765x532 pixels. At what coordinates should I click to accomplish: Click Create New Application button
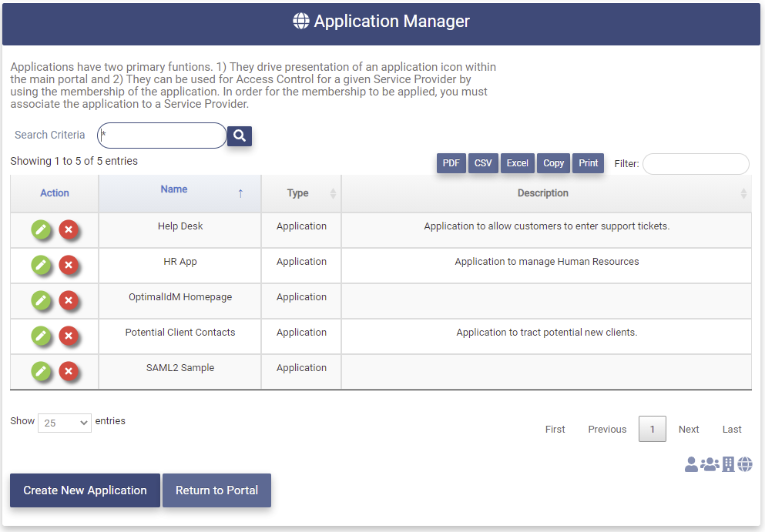[85, 490]
